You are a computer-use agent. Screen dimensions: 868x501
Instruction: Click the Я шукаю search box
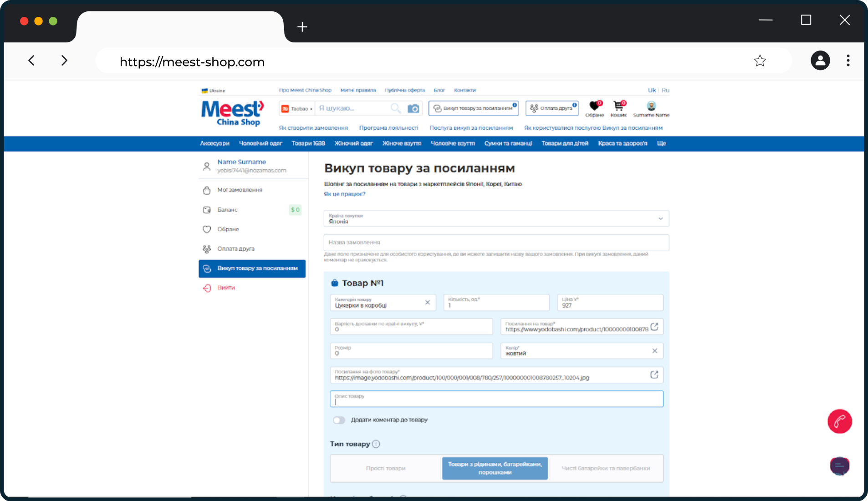pyautogui.click(x=353, y=108)
